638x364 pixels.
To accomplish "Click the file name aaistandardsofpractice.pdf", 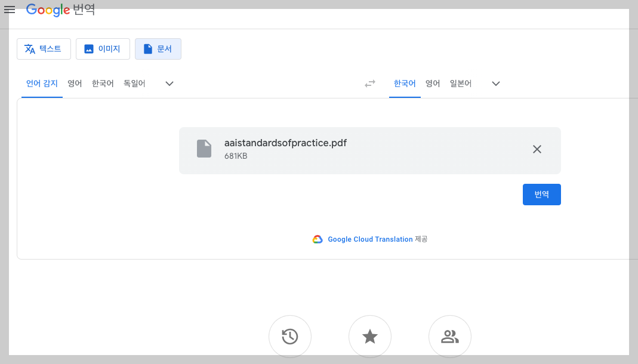I will (x=286, y=143).
